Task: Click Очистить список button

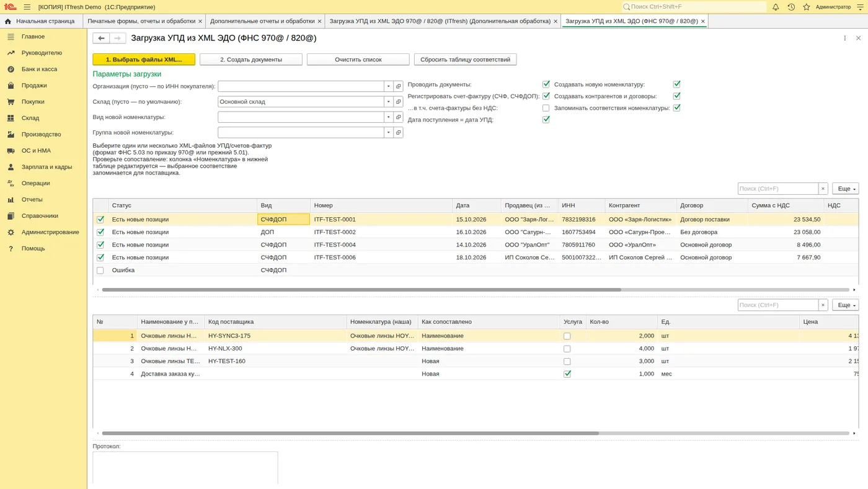Action: click(x=358, y=60)
